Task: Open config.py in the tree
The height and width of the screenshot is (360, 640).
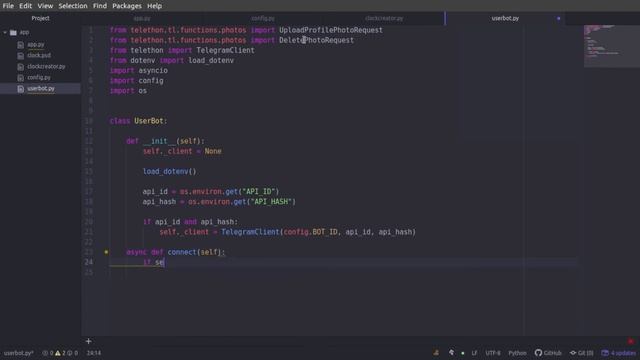Action: coord(39,77)
